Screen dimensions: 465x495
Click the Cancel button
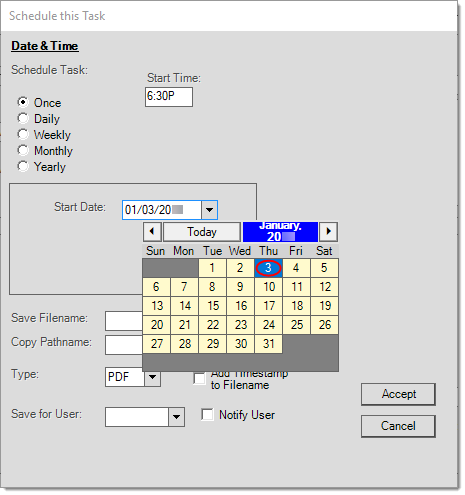pyautogui.click(x=398, y=426)
